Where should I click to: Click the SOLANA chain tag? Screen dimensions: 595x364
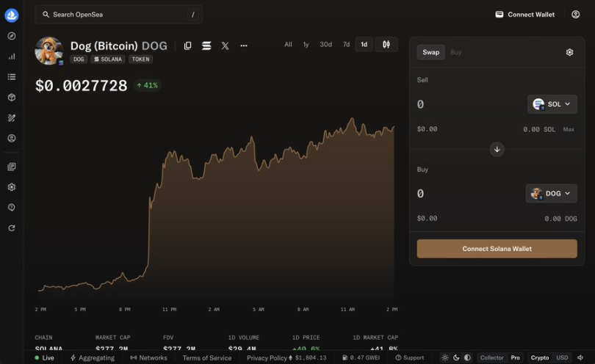pos(108,59)
